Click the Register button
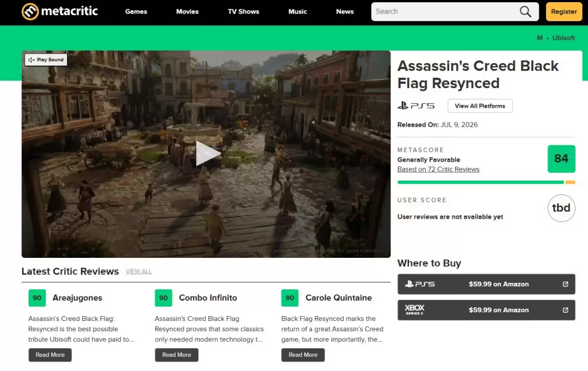 [x=563, y=11]
